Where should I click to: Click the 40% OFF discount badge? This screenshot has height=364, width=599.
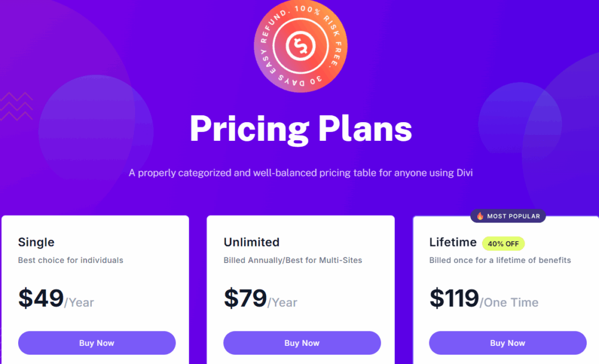pyautogui.click(x=503, y=244)
